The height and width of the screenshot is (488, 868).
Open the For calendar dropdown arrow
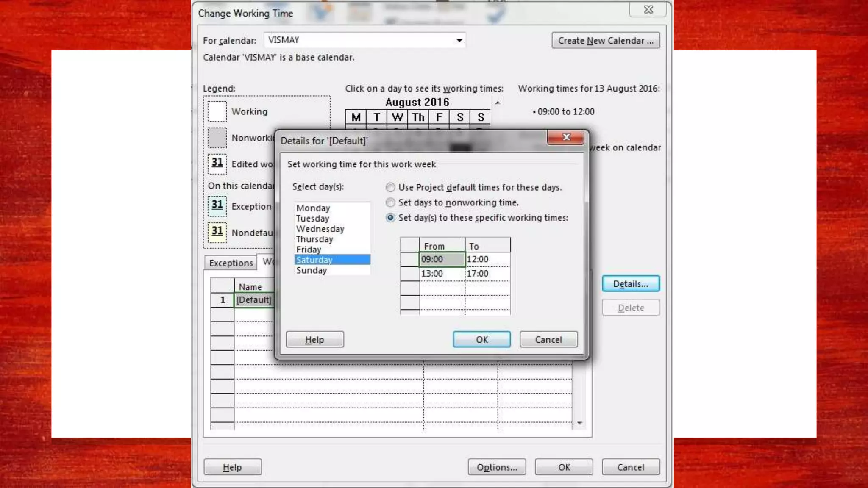[x=459, y=40]
